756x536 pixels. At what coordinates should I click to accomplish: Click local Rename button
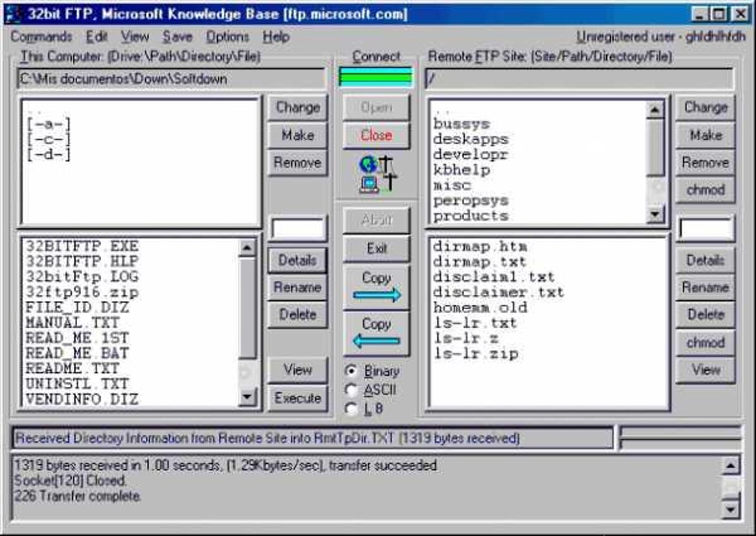297,287
